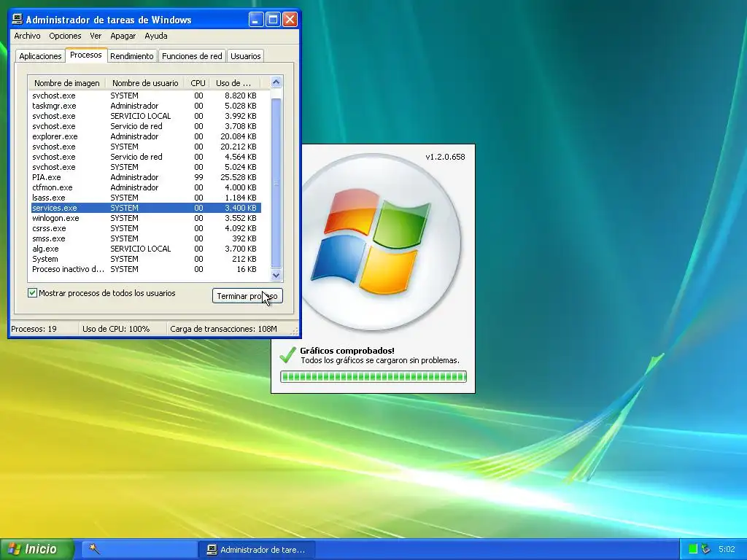Click the process list scroll up arrow
Viewport: 747px width, 560px height.
point(276,82)
